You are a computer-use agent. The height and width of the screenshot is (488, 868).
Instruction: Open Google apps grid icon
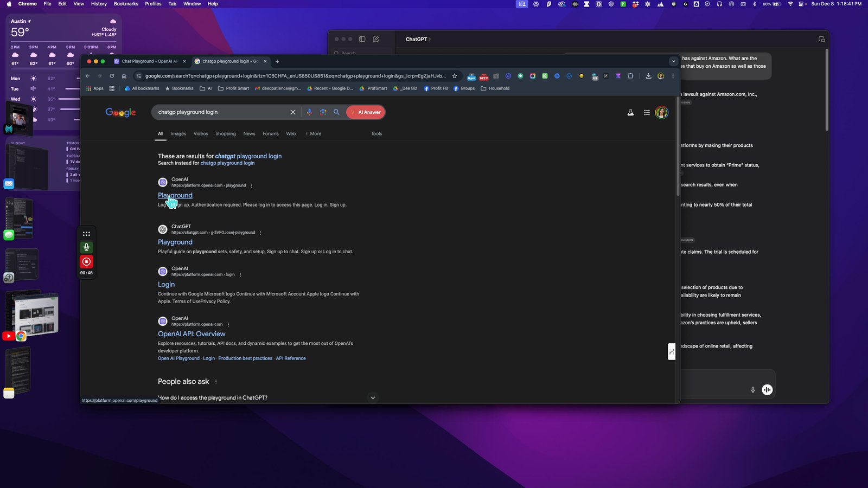click(647, 113)
